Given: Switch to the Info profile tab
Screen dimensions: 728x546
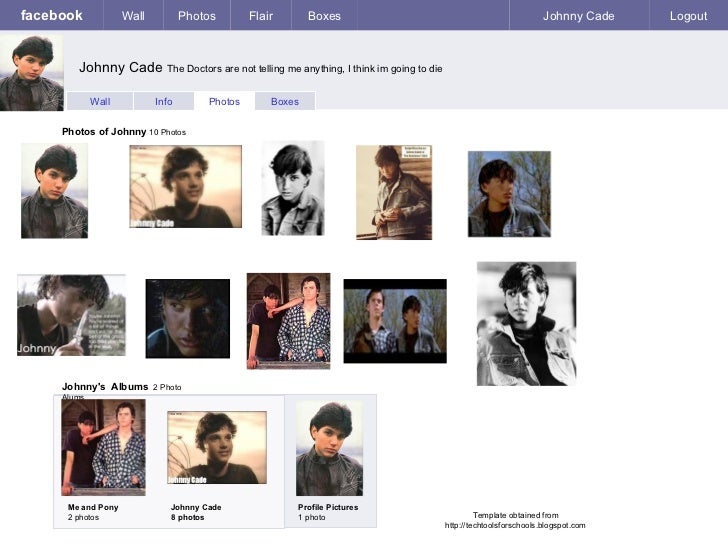Looking at the screenshot, I should tap(163, 101).
